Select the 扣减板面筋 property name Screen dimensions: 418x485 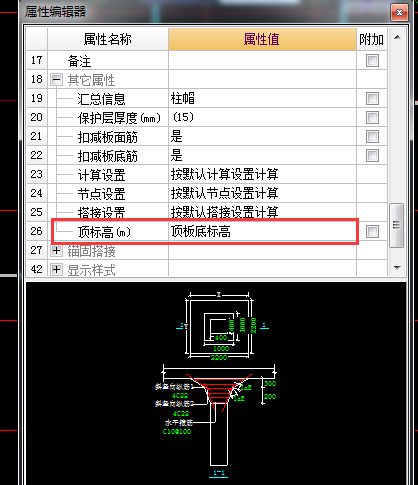point(107,137)
